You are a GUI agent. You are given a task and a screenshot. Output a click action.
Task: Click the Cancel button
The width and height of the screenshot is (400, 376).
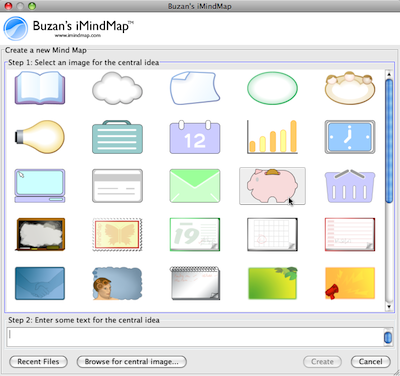[370, 362]
